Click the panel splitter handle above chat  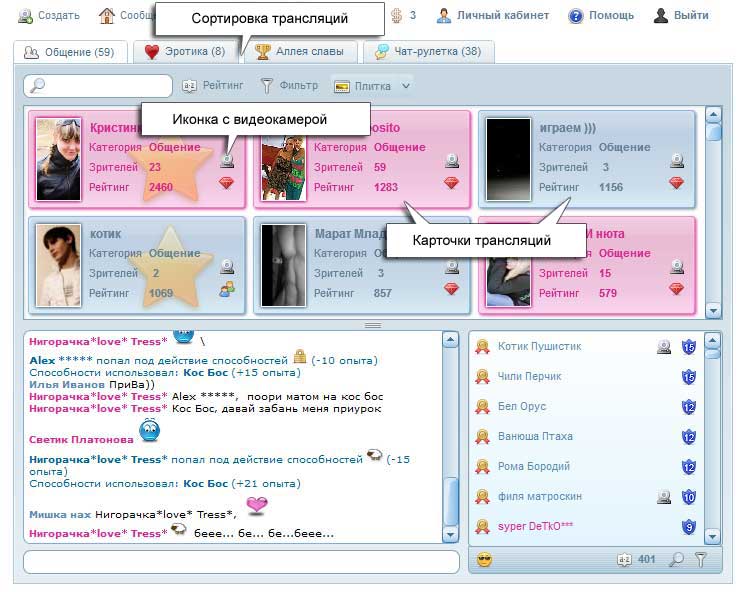pyautogui.click(x=373, y=325)
